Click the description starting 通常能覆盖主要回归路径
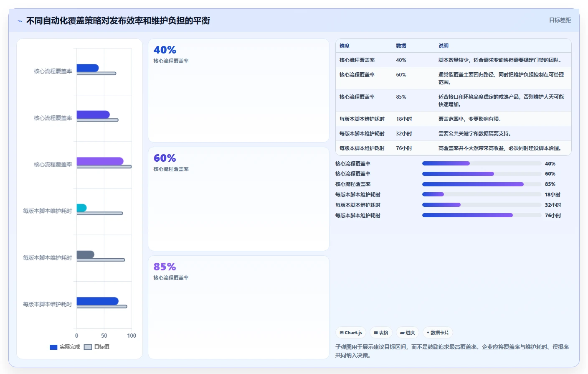 point(501,79)
